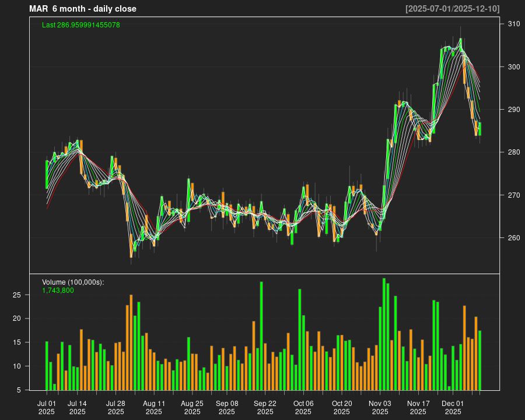This screenshot has height=420, width=525.
Task: Select the "Oct 06 2025" date label
Action: click(x=303, y=407)
